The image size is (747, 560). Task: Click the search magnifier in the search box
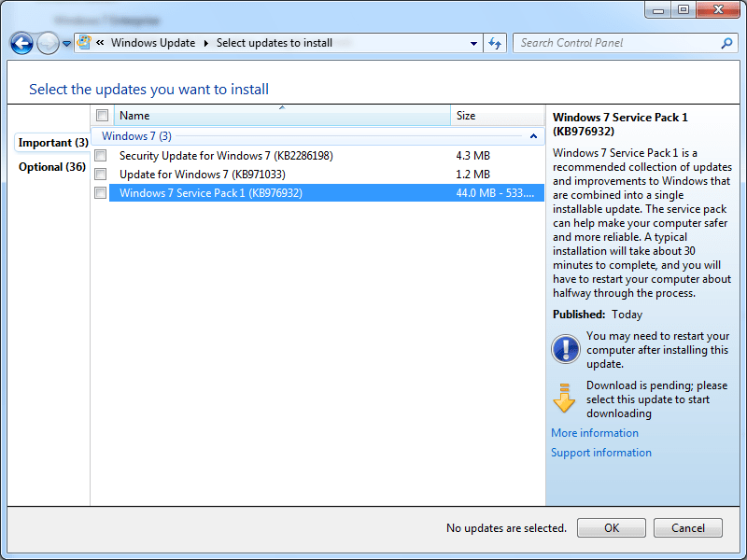[726, 43]
